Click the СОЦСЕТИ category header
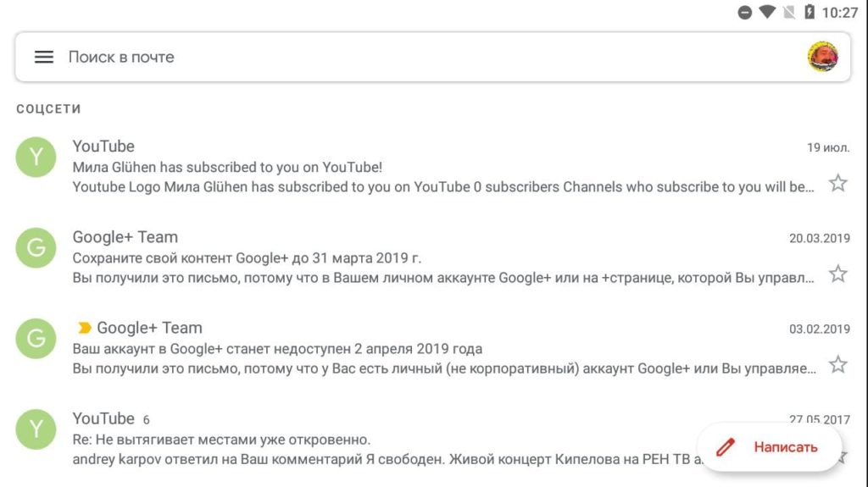 (48, 109)
